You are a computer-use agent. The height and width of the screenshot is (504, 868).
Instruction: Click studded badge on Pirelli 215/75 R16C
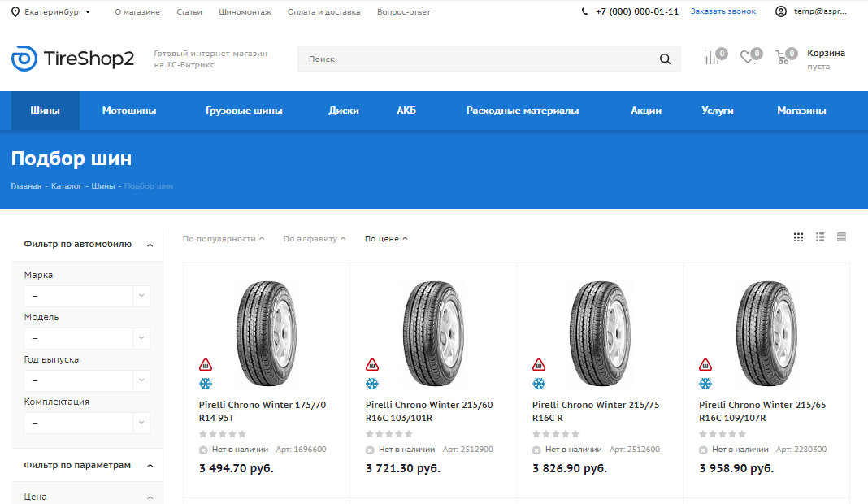click(x=539, y=364)
